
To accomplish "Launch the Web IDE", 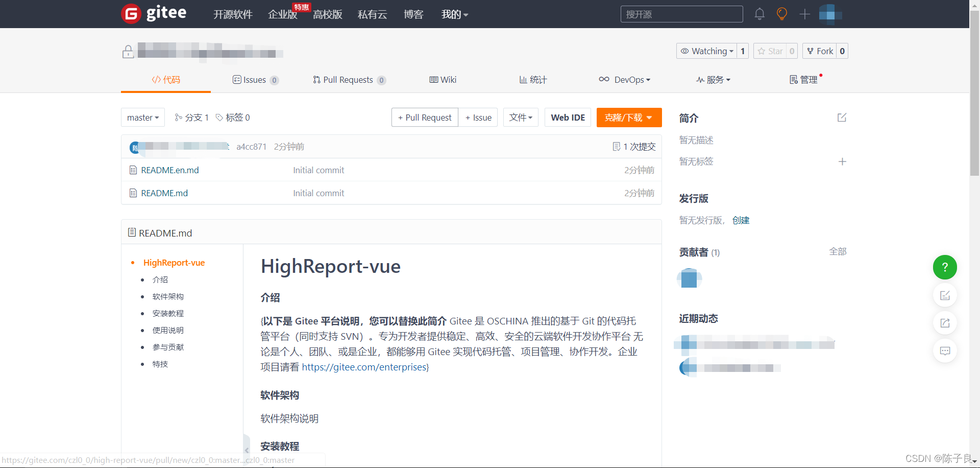I will pos(568,118).
